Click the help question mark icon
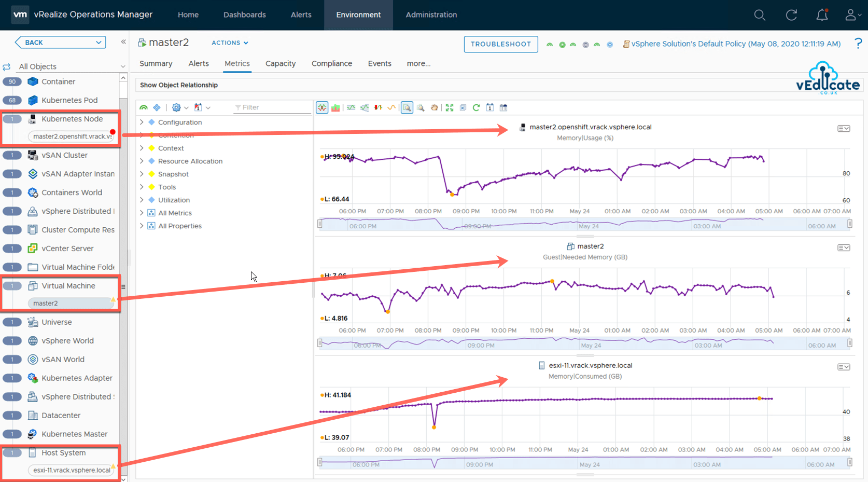868x482 pixels. (x=858, y=44)
